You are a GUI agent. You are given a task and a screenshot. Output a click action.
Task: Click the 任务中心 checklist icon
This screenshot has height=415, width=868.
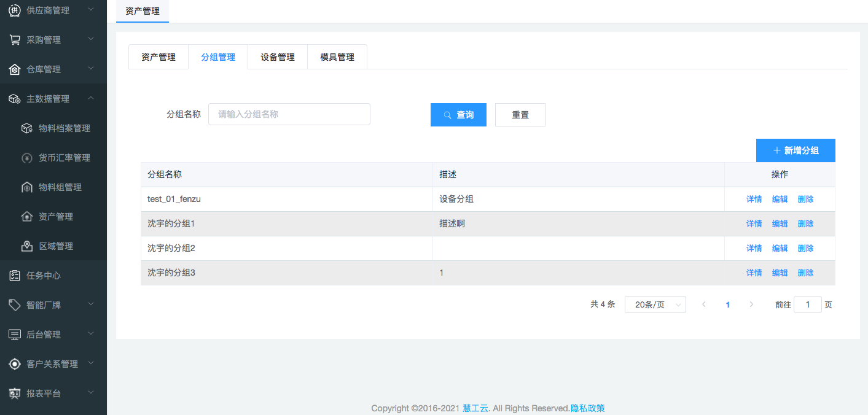[15, 276]
